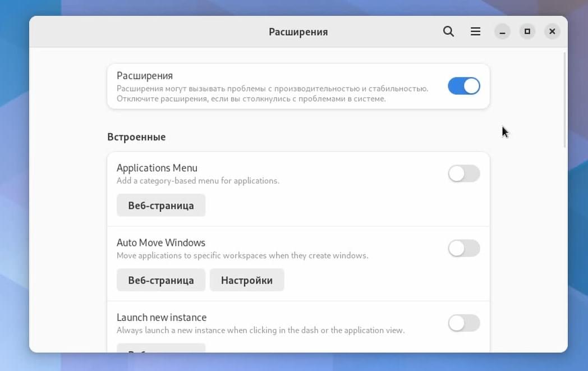Viewport: 588px width, 371px height.
Task: Select the Auto Move Windows row title
Action: tap(161, 242)
